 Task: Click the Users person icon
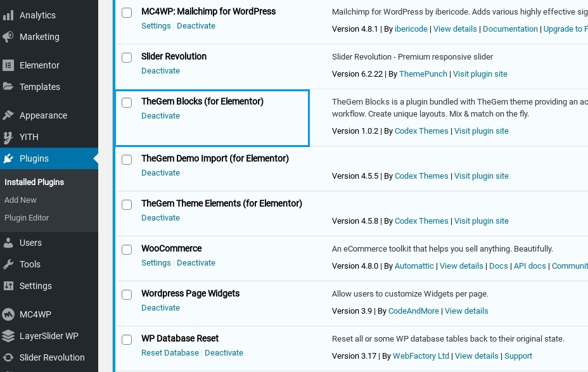(8, 243)
